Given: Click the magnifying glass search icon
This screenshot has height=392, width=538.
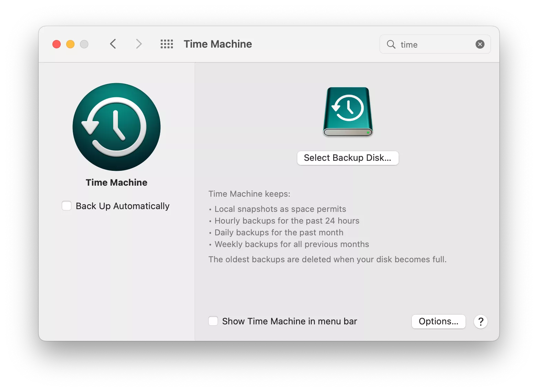Looking at the screenshot, I should 391,44.
